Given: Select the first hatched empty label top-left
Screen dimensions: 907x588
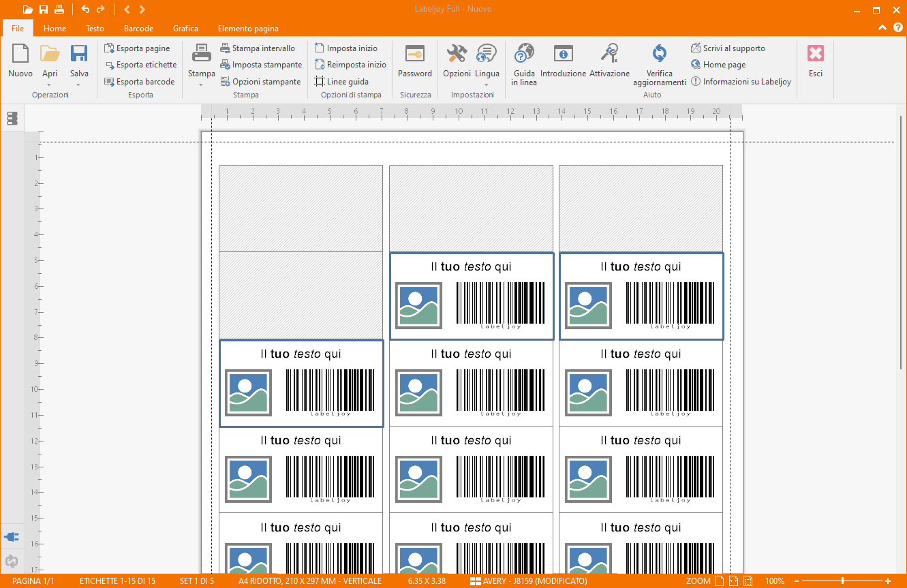Looking at the screenshot, I should click(301, 208).
